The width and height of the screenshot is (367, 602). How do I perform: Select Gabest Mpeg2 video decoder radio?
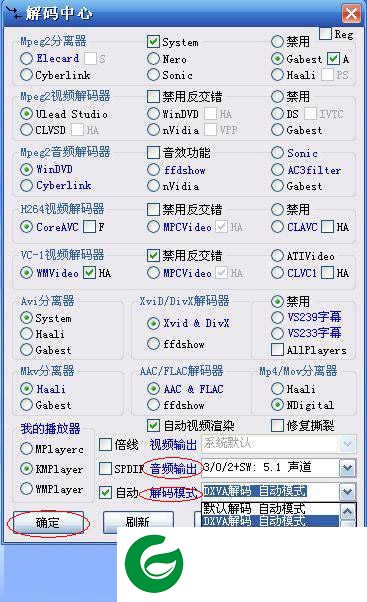(x=277, y=130)
